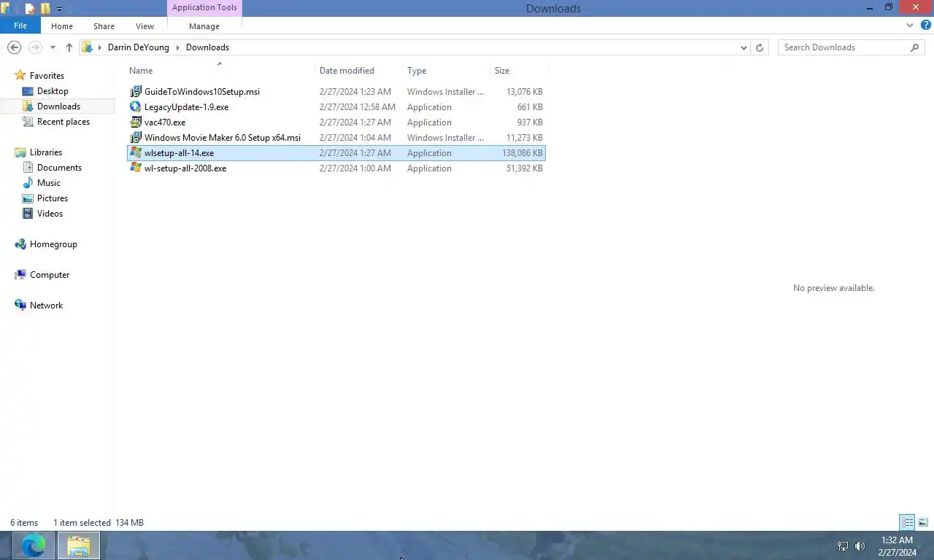This screenshot has width=934, height=560.
Task: Switch to Large icons view in status bar
Action: 923,523
